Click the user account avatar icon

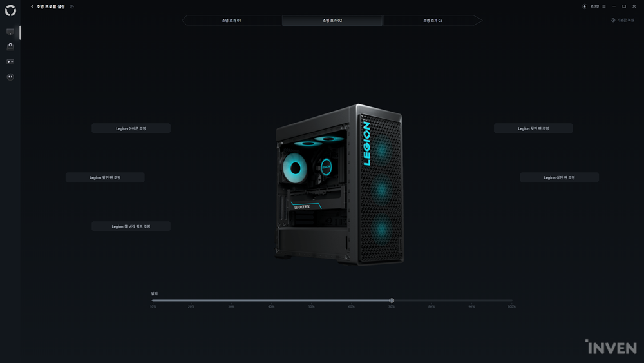coord(585,6)
